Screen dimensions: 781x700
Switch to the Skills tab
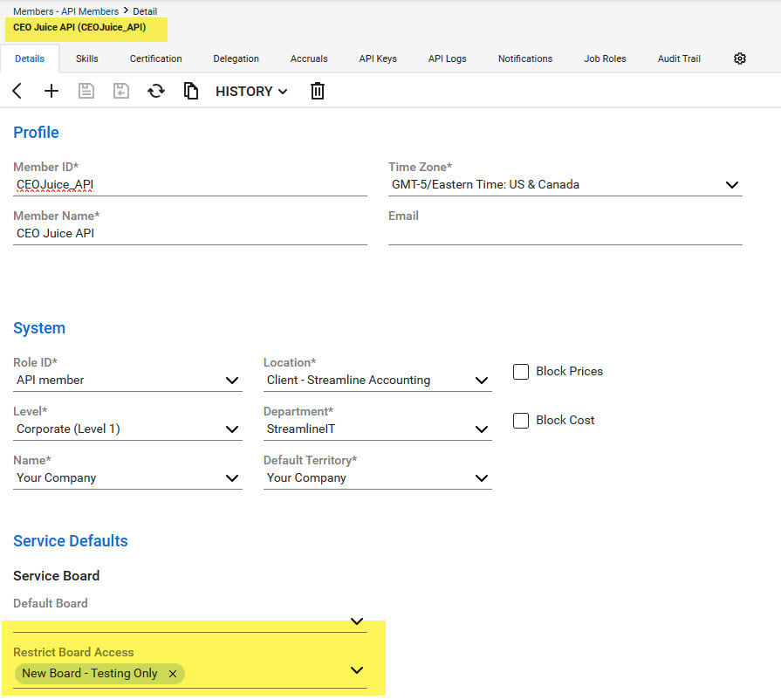click(86, 58)
